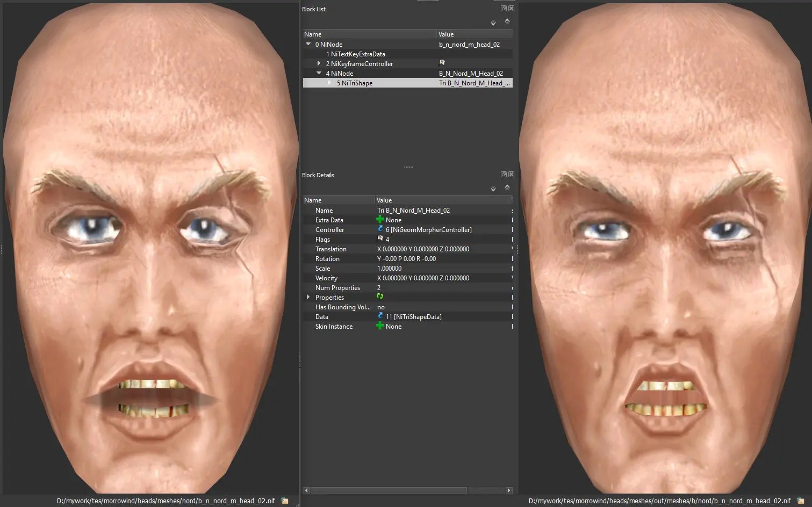The image size is (812, 507).
Task: Click the Controller label in Block Details
Action: (329, 230)
